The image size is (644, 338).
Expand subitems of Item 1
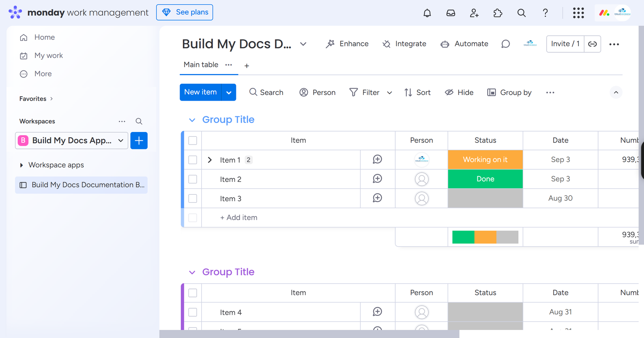click(210, 160)
